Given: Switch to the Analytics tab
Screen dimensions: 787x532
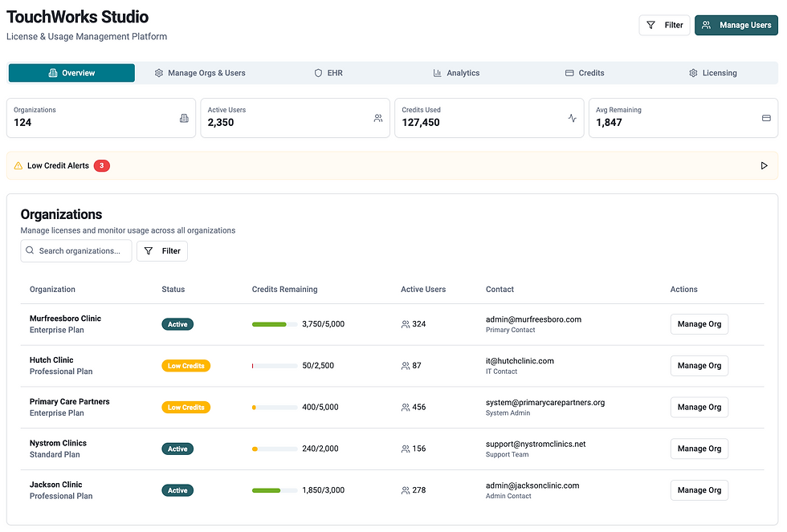Looking at the screenshot, I should point(456,73).
